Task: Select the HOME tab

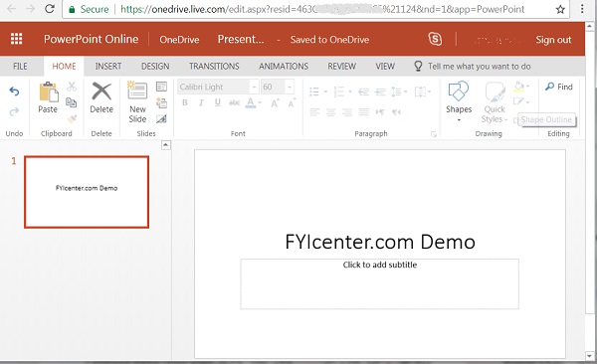Action: point(64,67)
